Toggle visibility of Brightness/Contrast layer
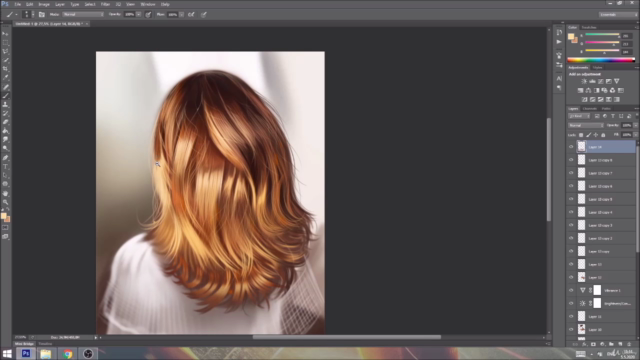 571,303
